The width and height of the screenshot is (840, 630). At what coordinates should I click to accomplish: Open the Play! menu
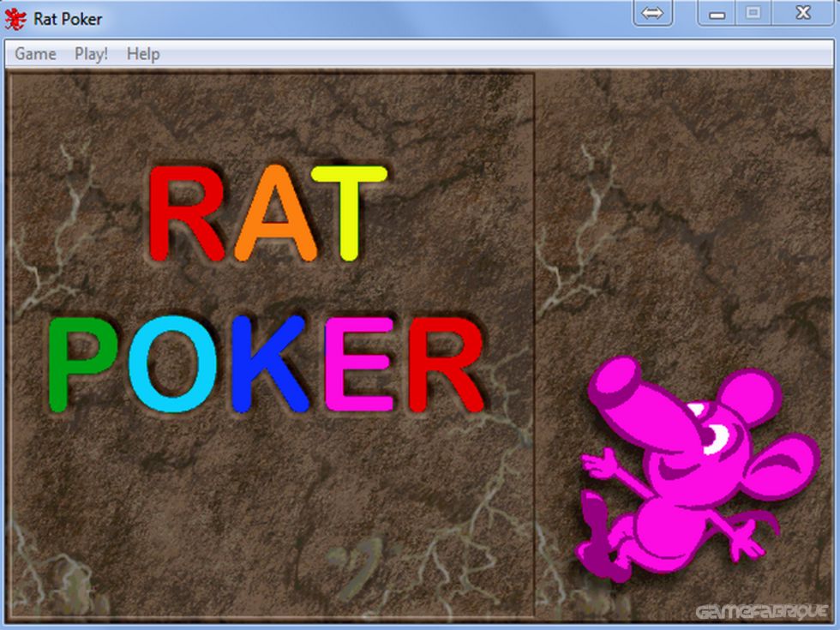coord(91,53)
